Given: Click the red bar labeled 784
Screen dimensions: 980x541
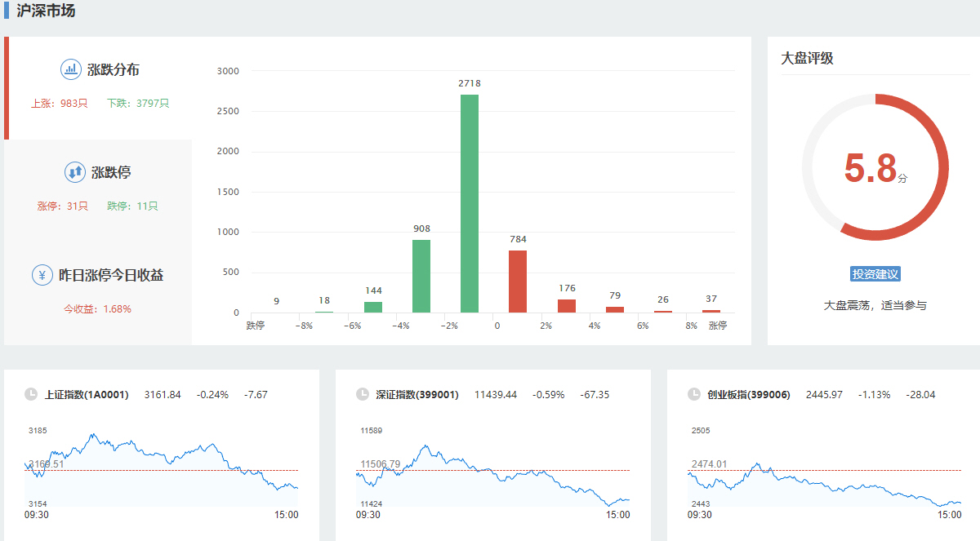Looking at the screenshot, I should click(x=518, y=282).
